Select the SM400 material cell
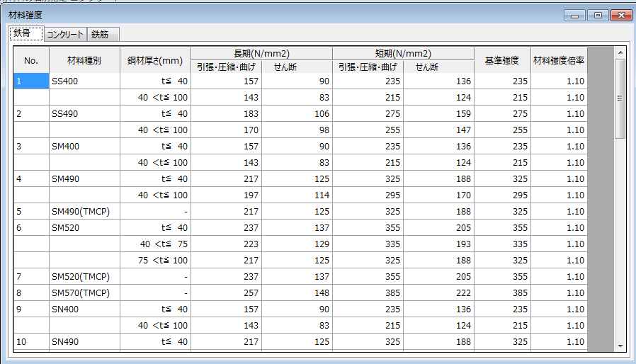This screenshot has height=364, width=636. (x=84, y=146)
